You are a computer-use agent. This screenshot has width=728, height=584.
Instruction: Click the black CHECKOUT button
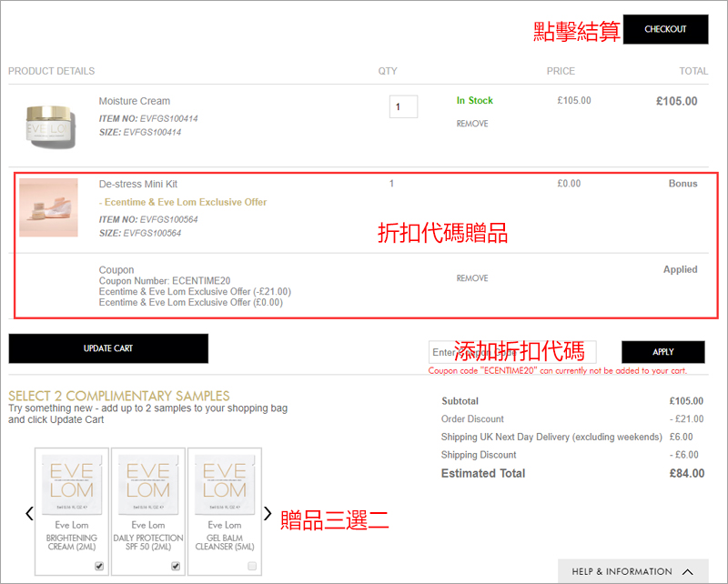665,29
